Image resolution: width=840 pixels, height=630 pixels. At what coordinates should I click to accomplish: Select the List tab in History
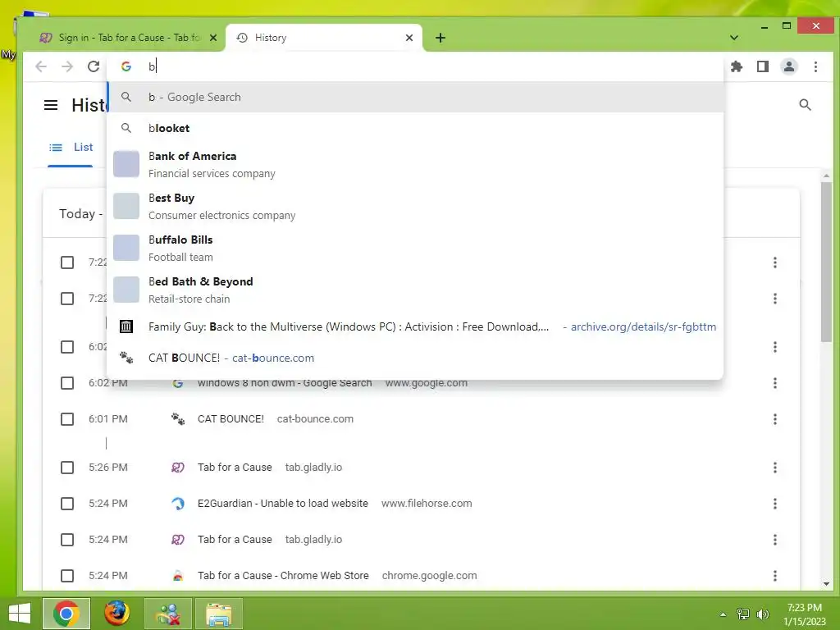(x=71, y=148)
